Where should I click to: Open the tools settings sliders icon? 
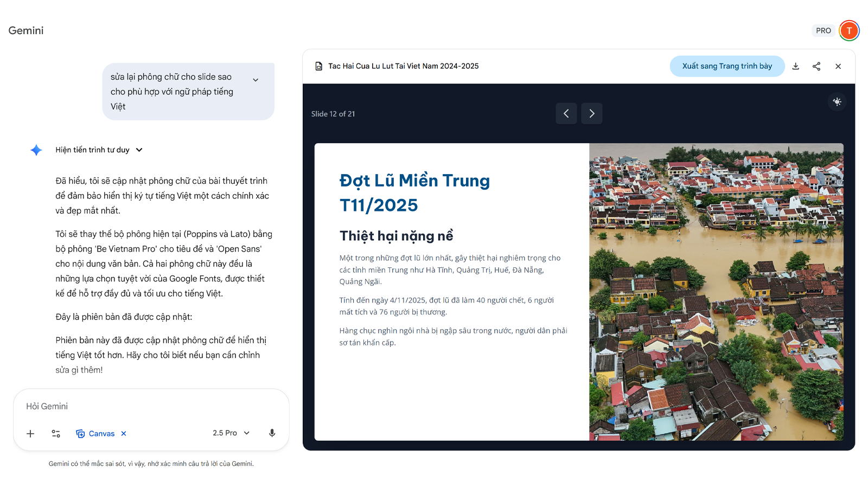tap(56, 433)
